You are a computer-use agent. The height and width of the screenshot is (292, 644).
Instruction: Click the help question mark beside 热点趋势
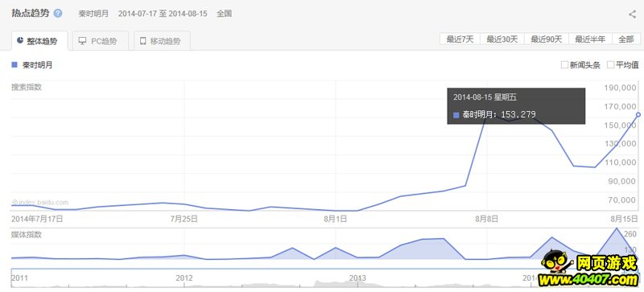click(58, 14)
